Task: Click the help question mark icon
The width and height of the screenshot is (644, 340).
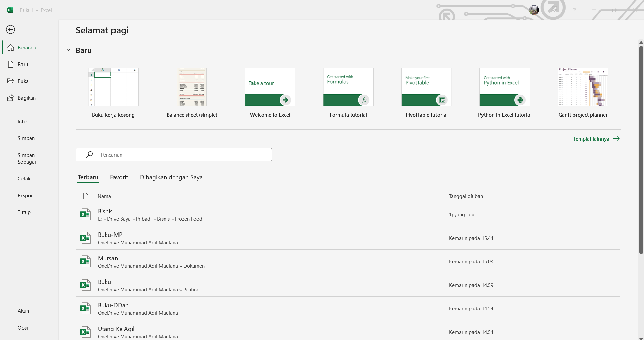Action: pos(574,10)
